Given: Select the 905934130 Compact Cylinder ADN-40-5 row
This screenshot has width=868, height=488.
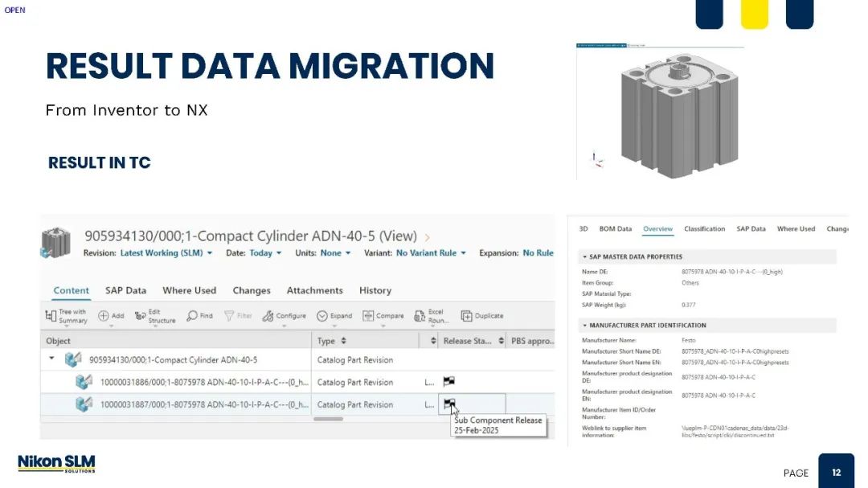Looking at the screenshot, I should click(297, 359).
